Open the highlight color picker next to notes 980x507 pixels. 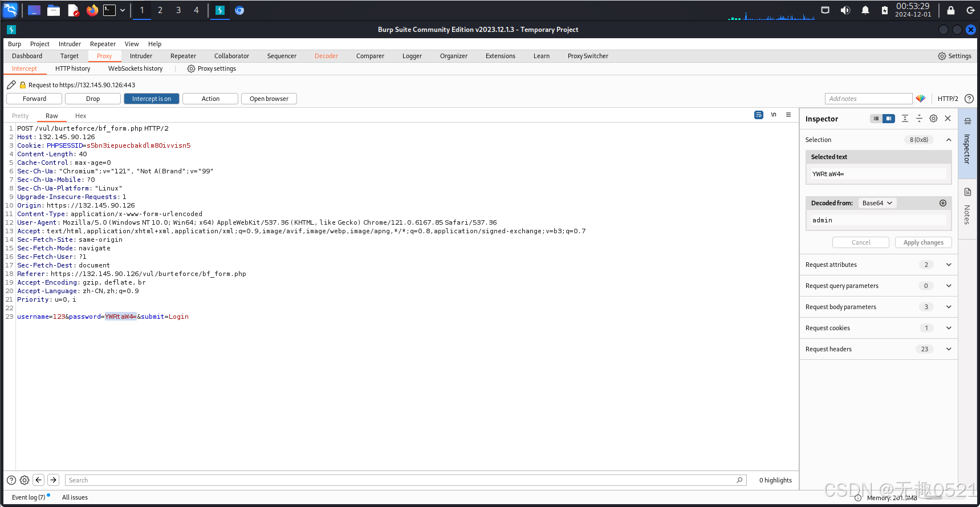[921, 99]
